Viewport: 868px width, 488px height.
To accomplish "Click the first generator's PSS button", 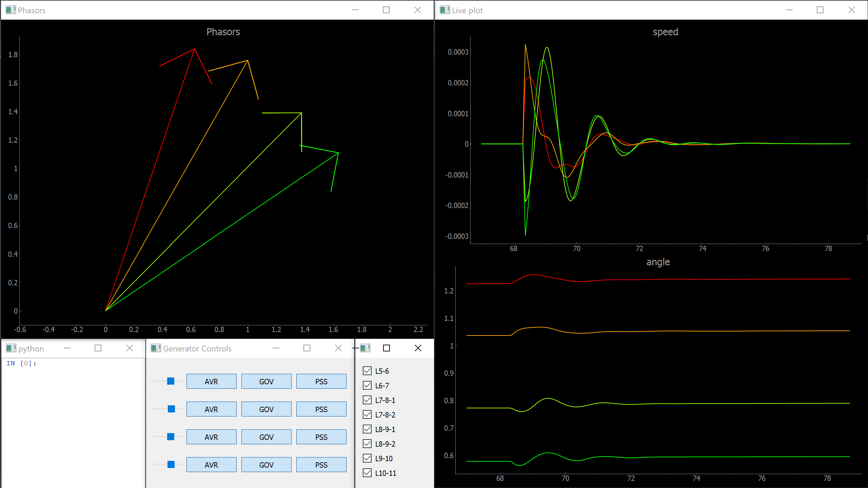I will [321, 381].
